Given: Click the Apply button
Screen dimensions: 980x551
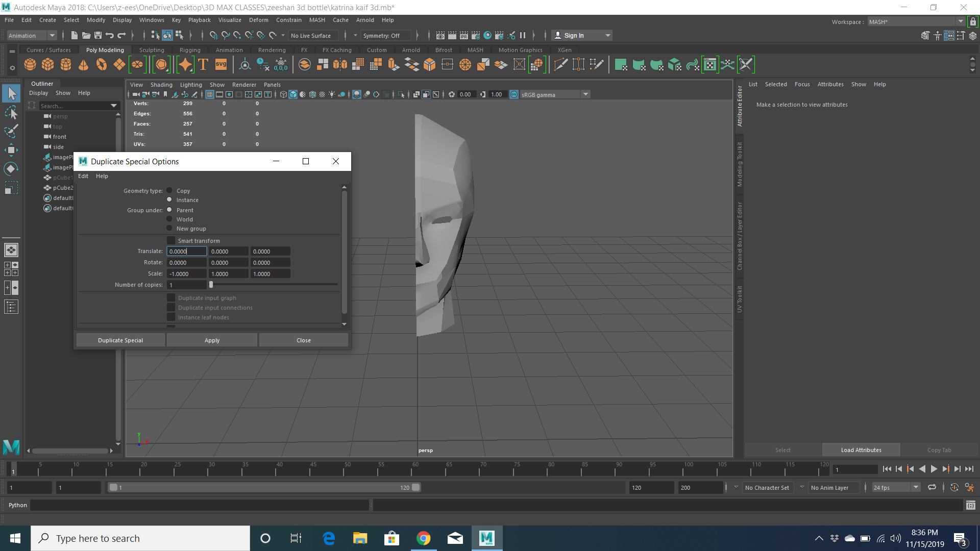Looking at the screenshot, I should coord(212,340).
